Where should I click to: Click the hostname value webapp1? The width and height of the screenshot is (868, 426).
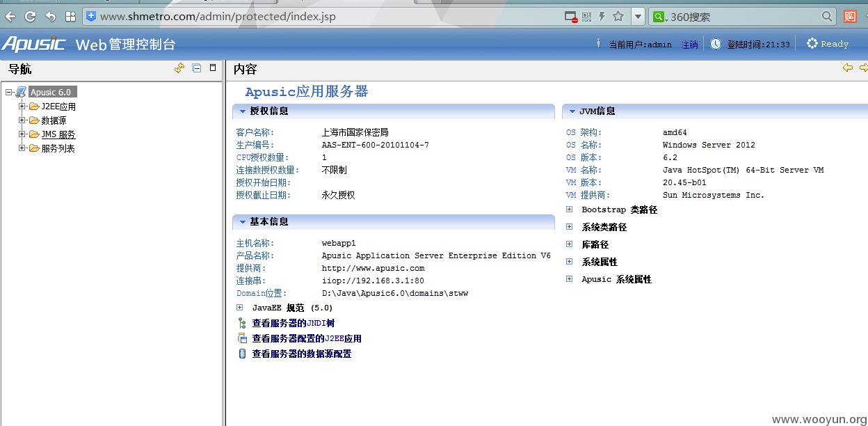point(339,243)
